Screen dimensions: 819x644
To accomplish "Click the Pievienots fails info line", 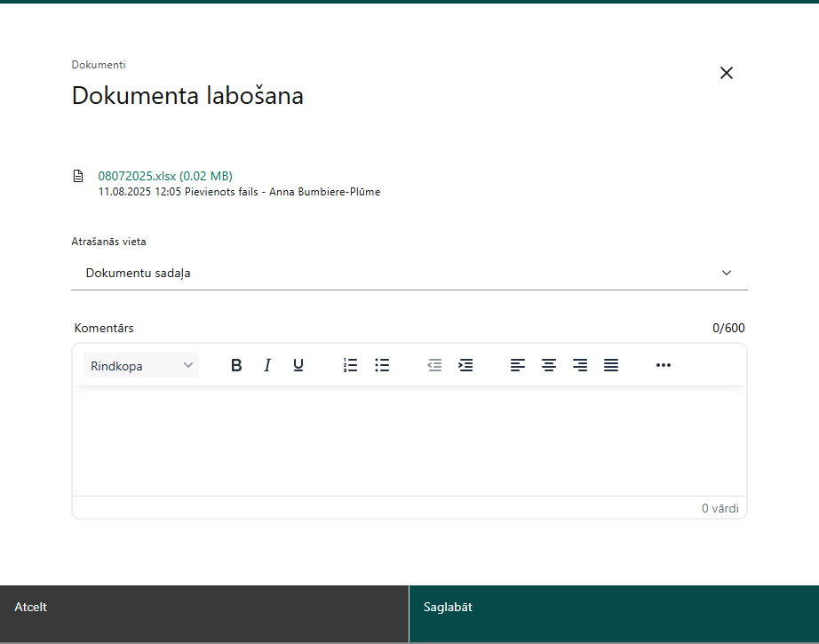I will coord(239,192).
